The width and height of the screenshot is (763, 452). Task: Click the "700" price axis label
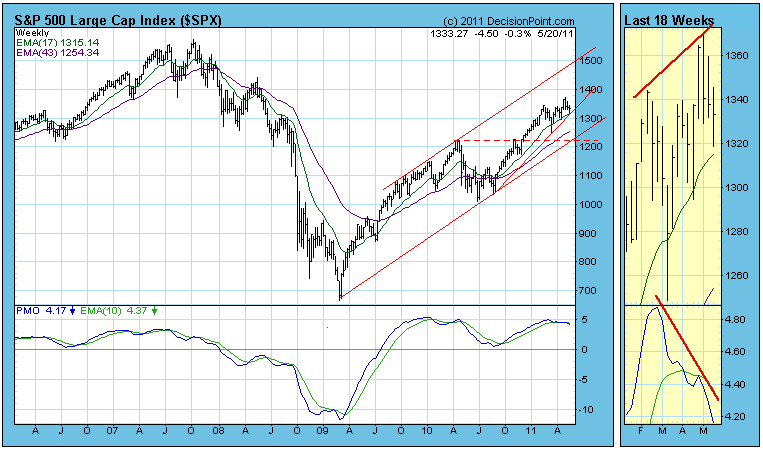pos(588,291)
